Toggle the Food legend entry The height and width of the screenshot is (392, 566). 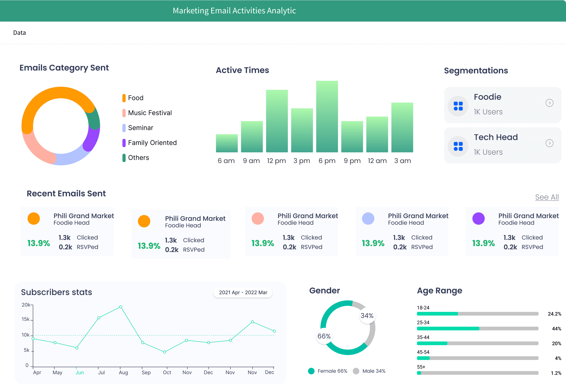tap(136, 98)
